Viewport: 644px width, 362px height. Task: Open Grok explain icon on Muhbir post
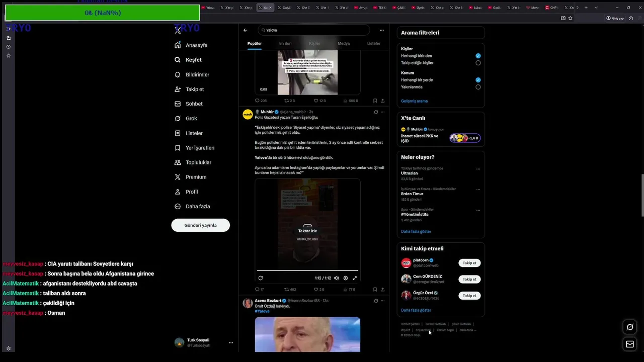376,112
